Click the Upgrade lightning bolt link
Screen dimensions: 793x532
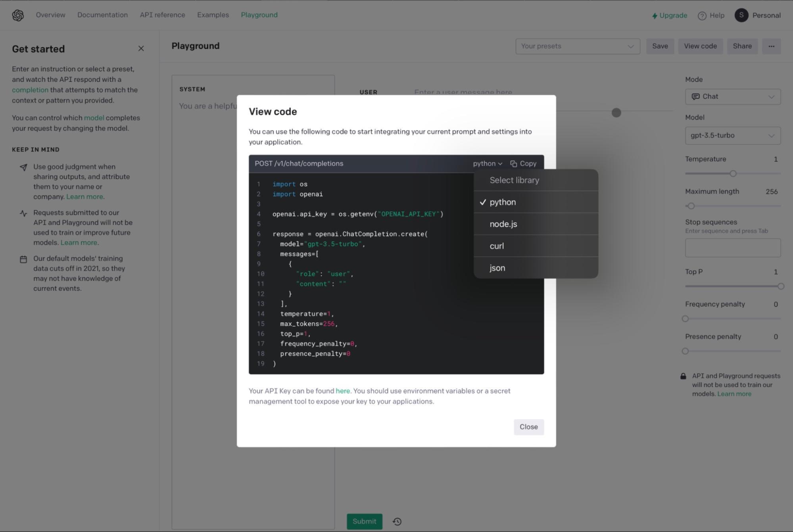pyautogui.click(x=669, y=15)
